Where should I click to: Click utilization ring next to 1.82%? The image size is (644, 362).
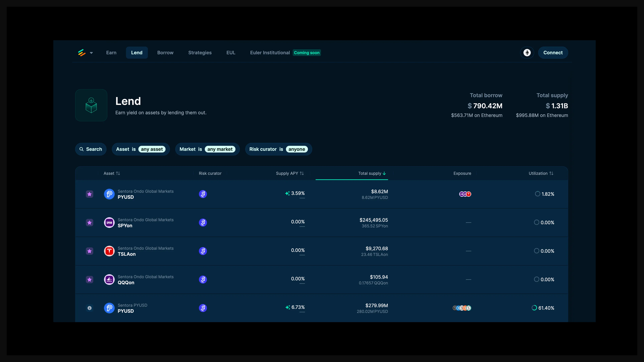(x=538, y=194)
